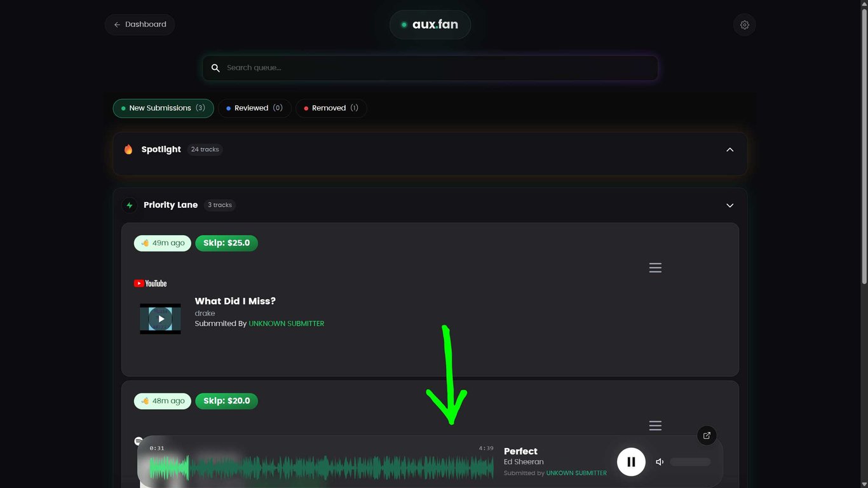This screenshot has width=868, height=488.
Task: Open menu for What Did I Miss?
Action: click(x=655, y=268)
